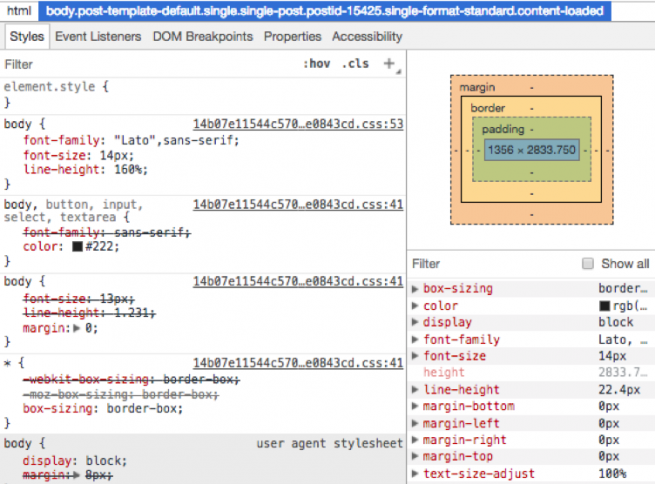
Task: Click the box model content dimensions
Action: (531, 150)
